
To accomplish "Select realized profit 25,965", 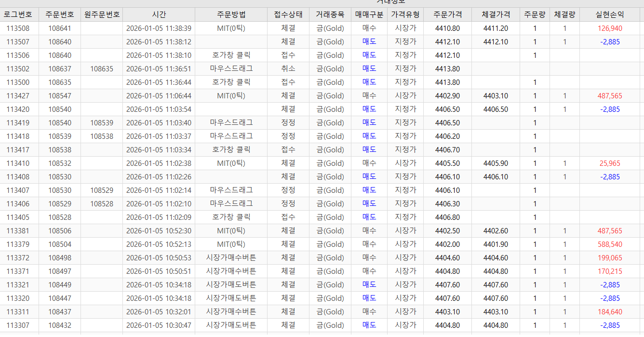I will click(x=610, y=163).
